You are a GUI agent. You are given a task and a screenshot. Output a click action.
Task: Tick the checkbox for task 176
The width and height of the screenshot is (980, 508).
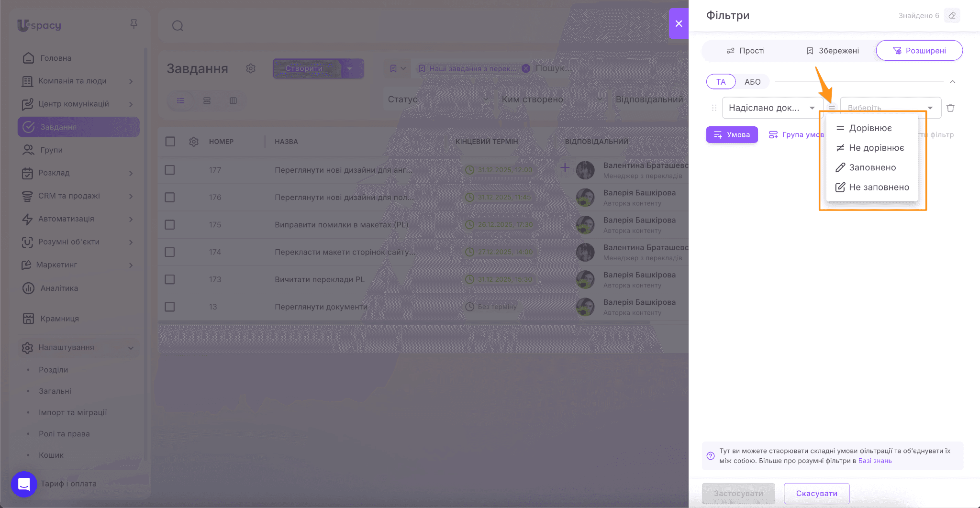point(170,198)
